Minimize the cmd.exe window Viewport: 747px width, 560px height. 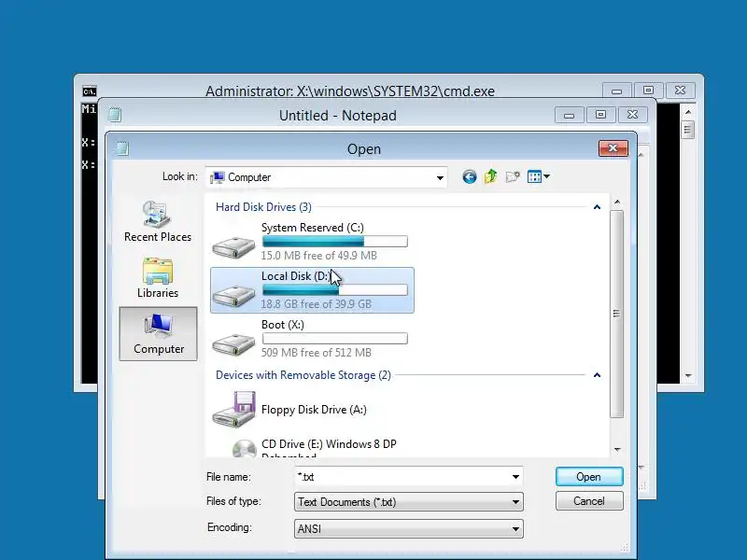616,91
